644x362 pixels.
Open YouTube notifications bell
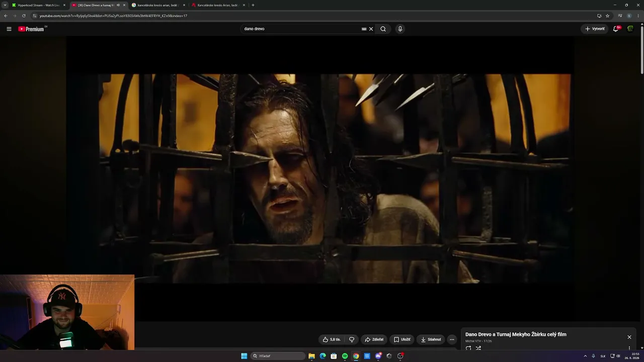coord(616,29)
